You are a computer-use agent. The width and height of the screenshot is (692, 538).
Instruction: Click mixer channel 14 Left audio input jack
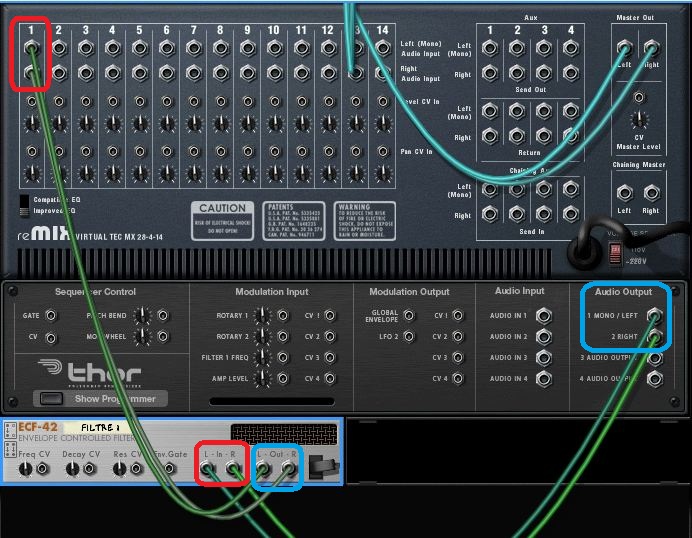383,48
